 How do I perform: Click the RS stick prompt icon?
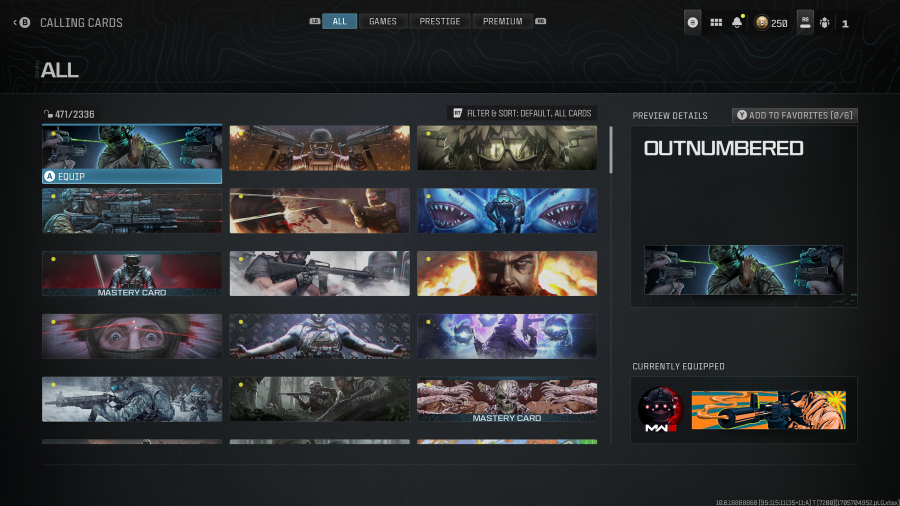805,23
